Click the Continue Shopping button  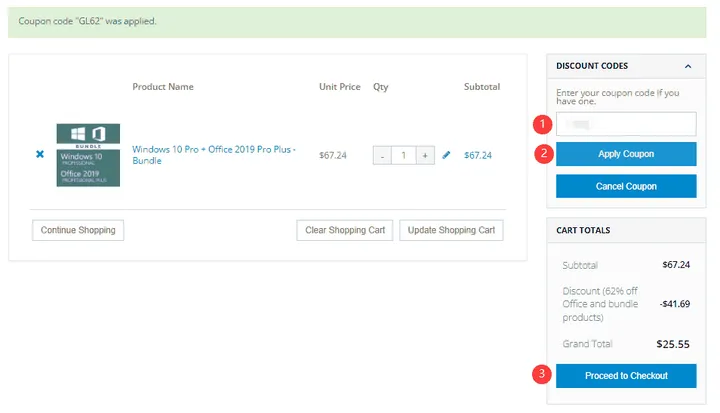click(78, 230)
